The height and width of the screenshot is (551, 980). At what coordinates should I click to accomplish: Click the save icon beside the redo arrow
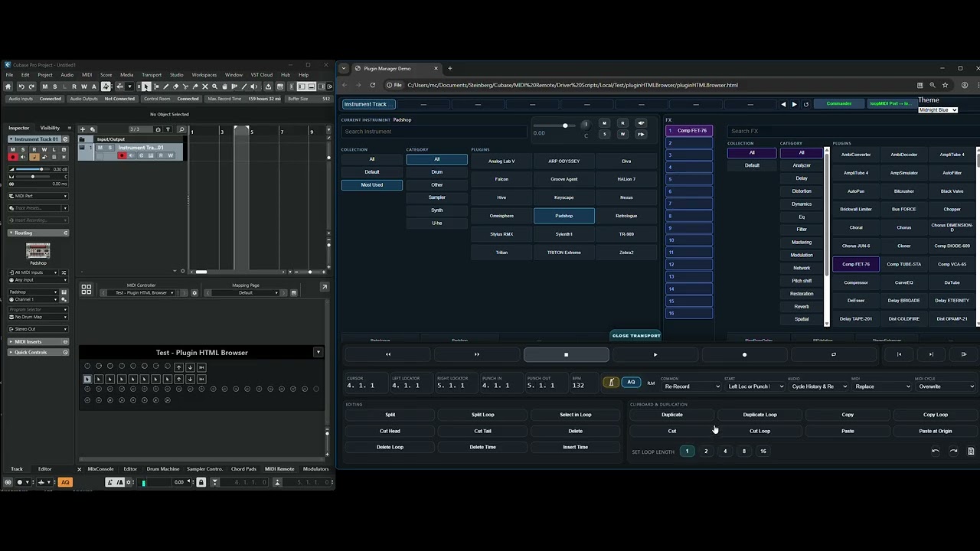point(971,452)
